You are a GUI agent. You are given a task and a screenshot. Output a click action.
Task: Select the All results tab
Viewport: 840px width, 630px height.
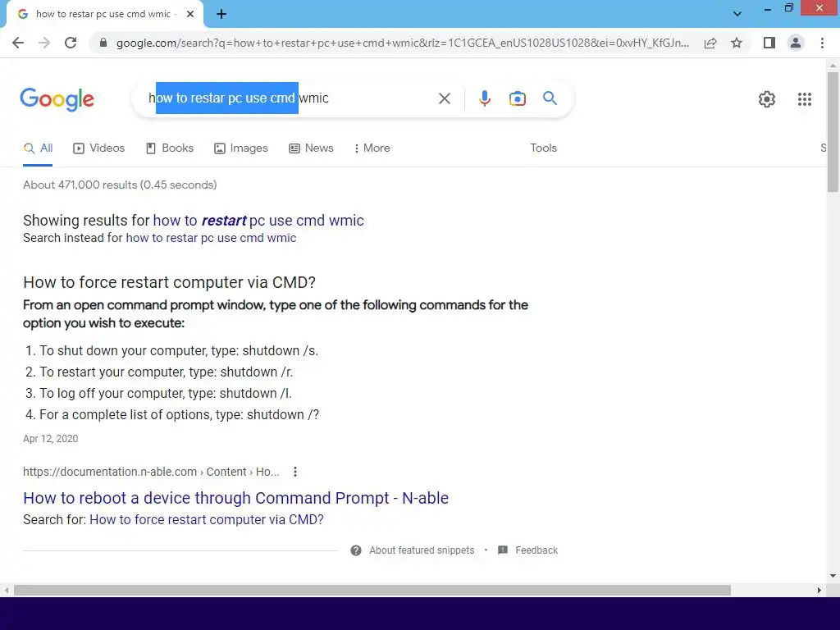point(38,148)
